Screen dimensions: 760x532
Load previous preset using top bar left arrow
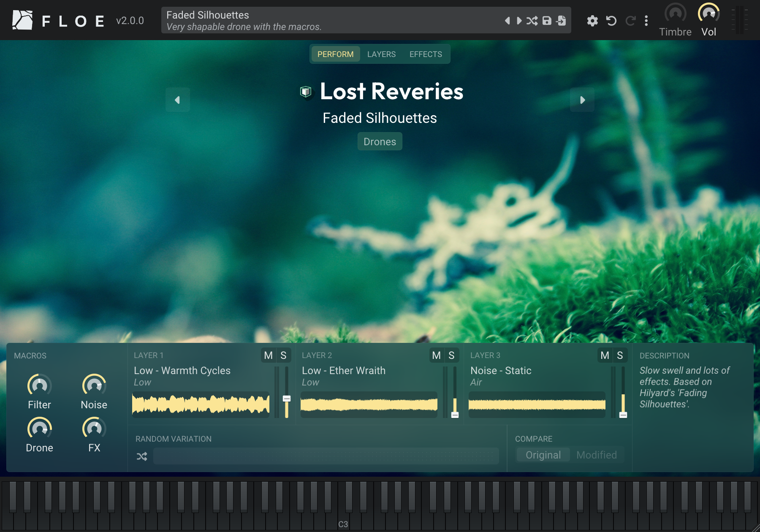(507, 21)
